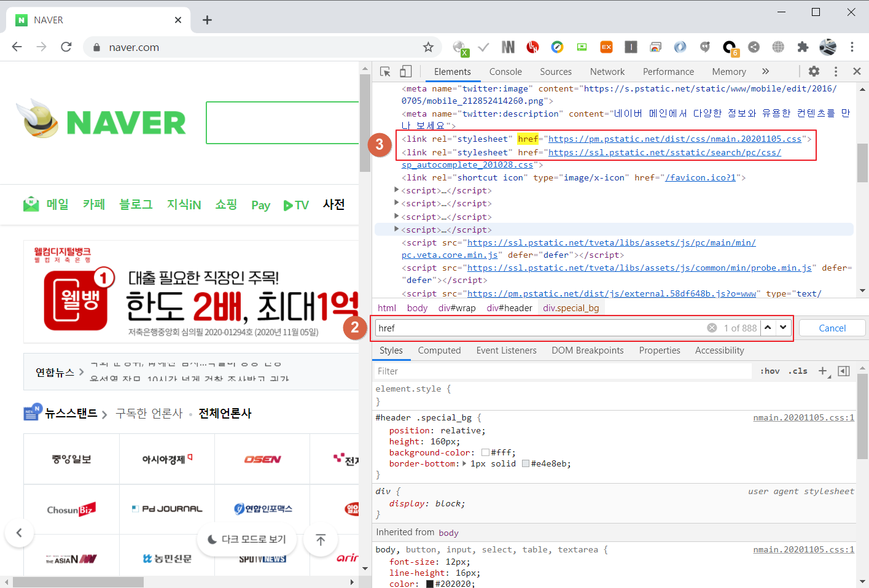Cancel the DevTools element search
The height and width of the screenshot is (588, 869).
832,328
